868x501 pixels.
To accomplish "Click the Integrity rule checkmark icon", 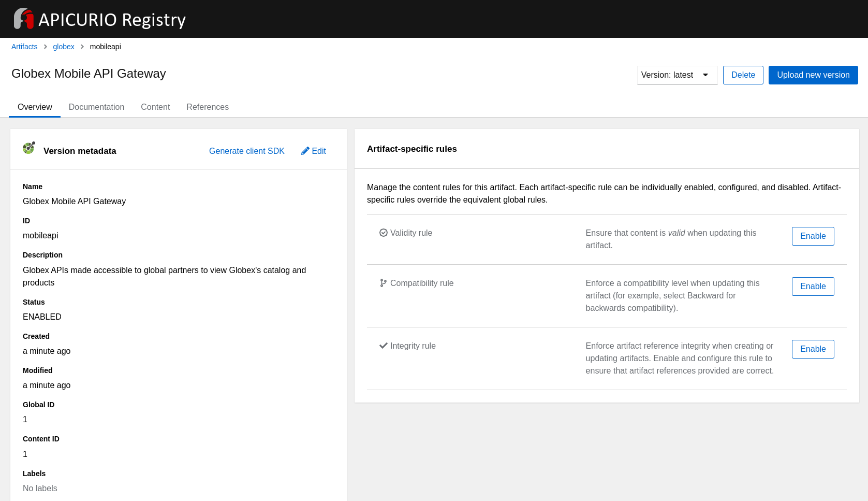I will pyautogui.click(x=384, y=346).
